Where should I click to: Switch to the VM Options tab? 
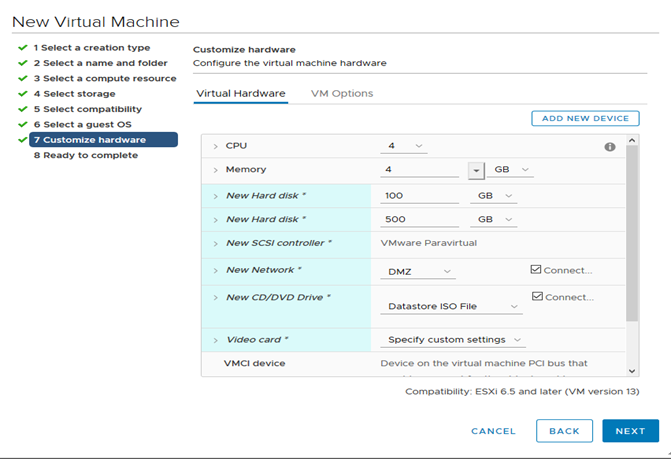(x=342, y=94)
